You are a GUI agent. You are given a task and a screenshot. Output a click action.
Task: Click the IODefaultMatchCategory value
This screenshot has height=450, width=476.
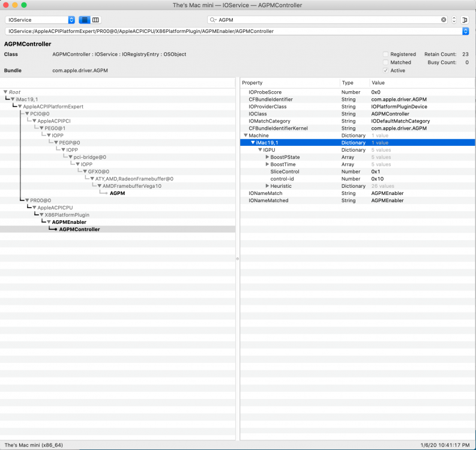(400, 121)
